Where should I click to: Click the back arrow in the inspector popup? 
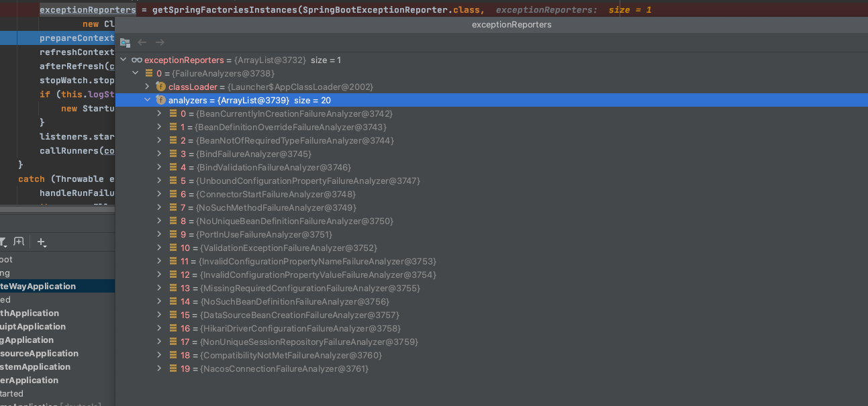(142, 42)
